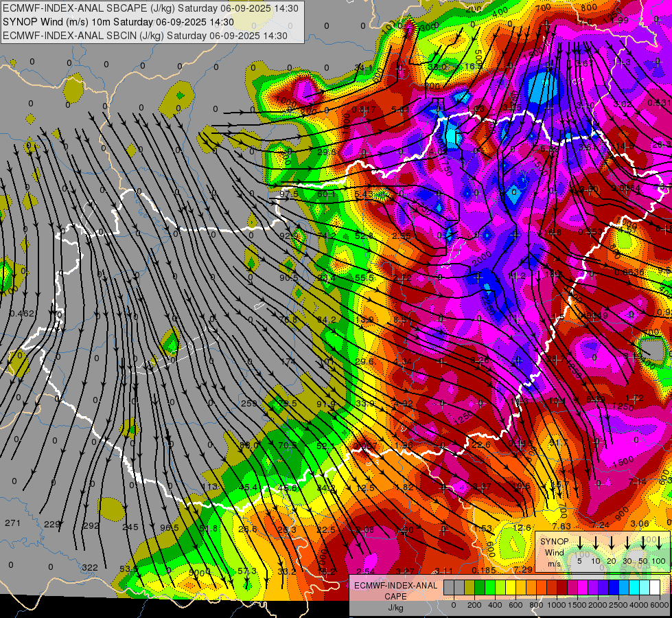Image resolution: width=672 pixels, height=618 pixels.
Task: Click the 10 m/s wind arrow symbol
Action: (596, 542)
